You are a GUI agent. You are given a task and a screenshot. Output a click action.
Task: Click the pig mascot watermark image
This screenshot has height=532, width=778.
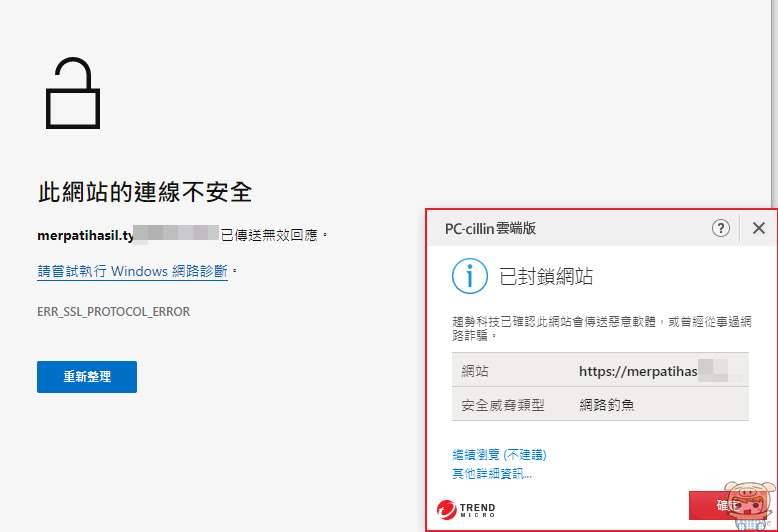point(751,506)
